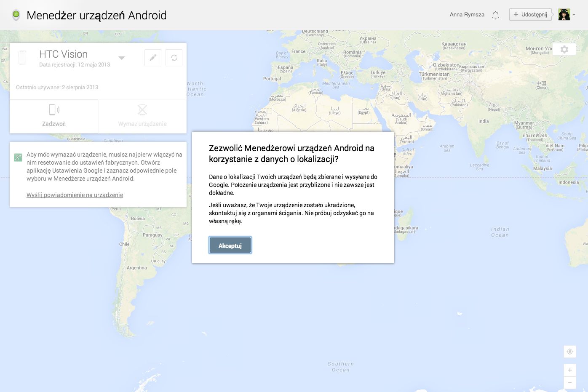The width and height of the screenshot is (588, 392).
Task: Open the account avatar menu
Action: [564, 14]
